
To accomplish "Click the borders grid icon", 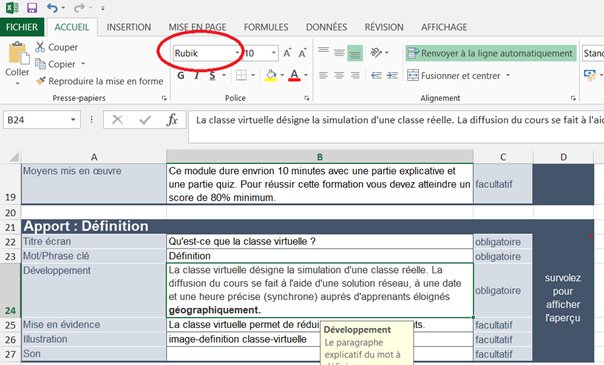I will pyautogui.click(x=241, y=75).
